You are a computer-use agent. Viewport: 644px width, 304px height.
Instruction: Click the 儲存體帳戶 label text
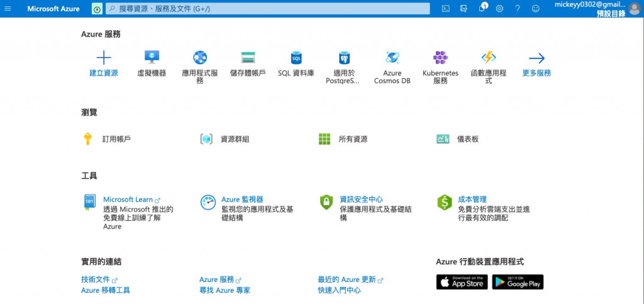[248, 73]
